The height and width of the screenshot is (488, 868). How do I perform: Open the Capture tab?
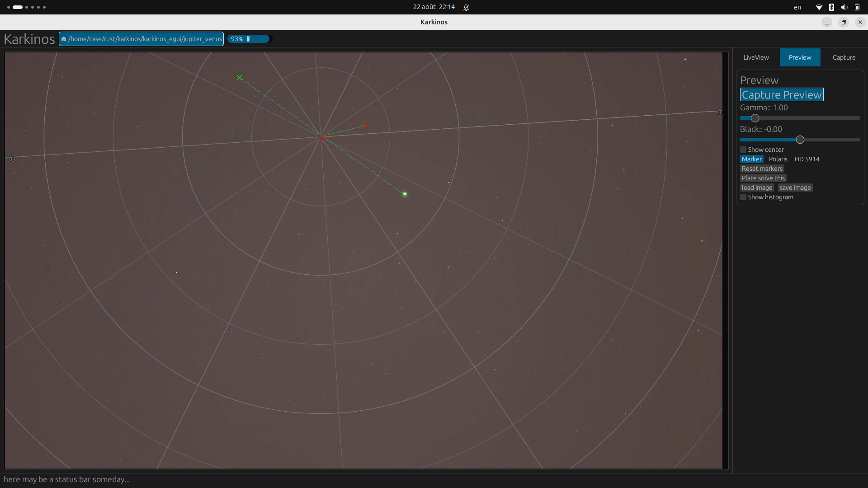point(844,57)
